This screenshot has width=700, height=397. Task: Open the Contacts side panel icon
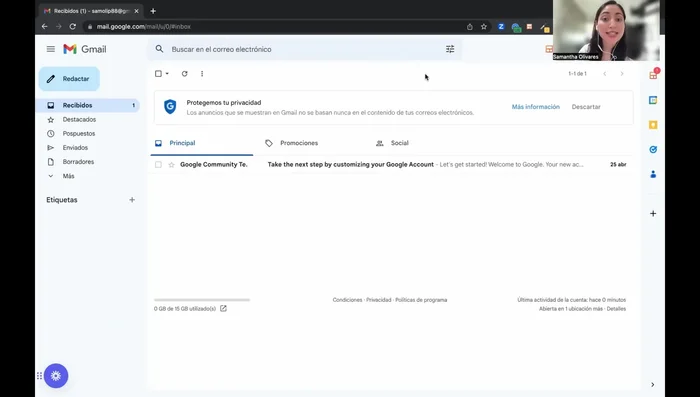point(653,175)
